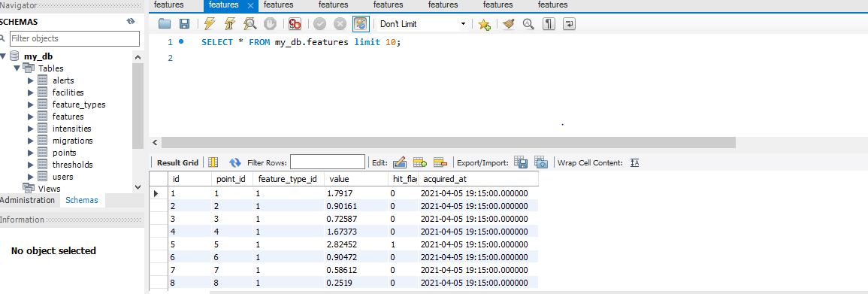Toggle editor word wrapping
Viewport: 868px width, 294px height.
pyautogui.click(x=569, y=24)
